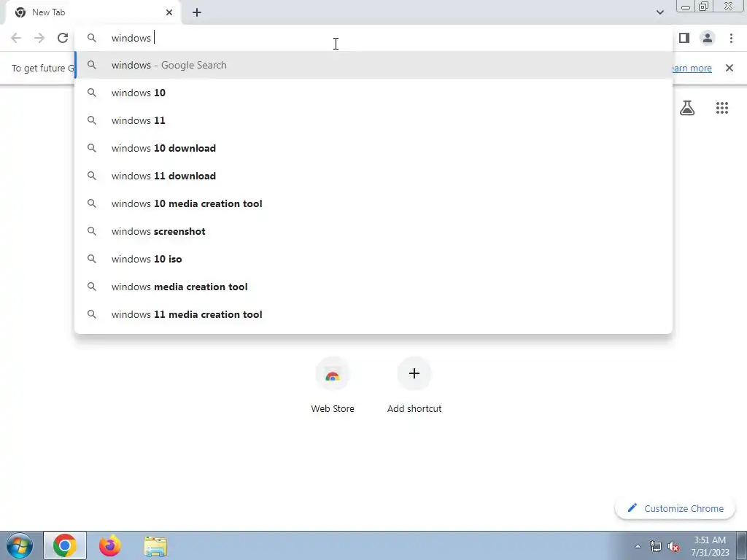
Task: Open a new tab with the plus button
Action: [197, 12]
